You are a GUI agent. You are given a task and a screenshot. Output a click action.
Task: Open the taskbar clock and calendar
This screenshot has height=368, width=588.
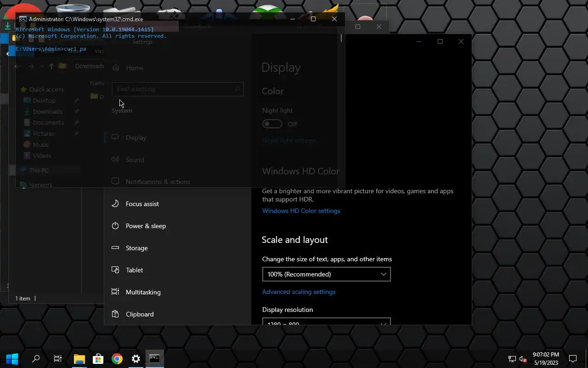point(546,359)
